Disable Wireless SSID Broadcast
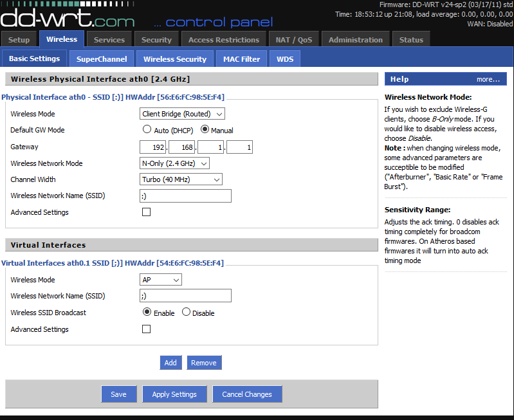Screen dimensions: 514x420 (186, 312)
